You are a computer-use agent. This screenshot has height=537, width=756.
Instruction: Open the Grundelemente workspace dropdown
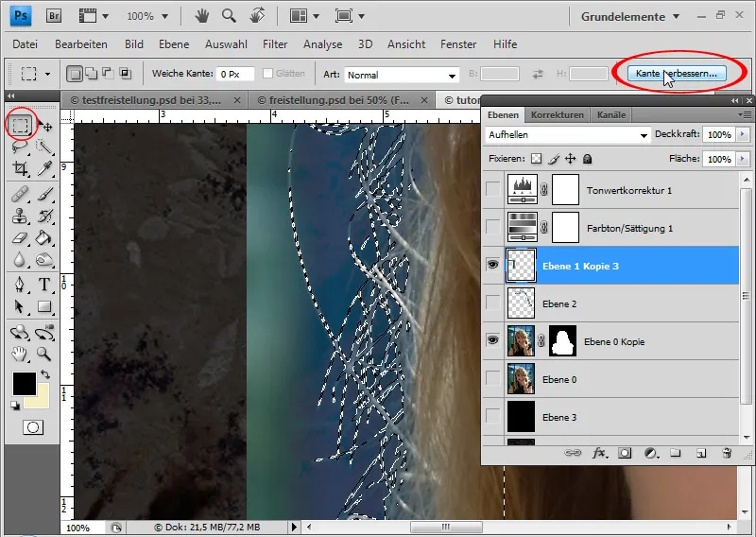(x=630, y=16)
